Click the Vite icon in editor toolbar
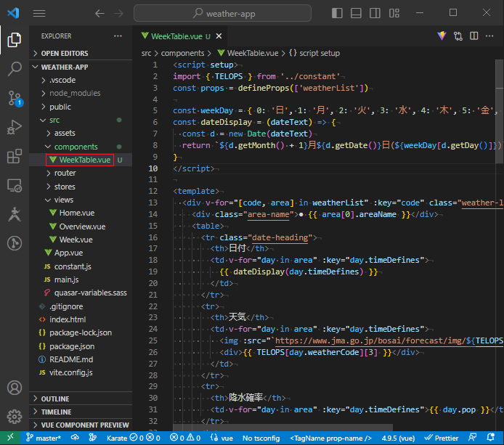Image resolution: width=504 pixels, height=445 pixels. 442,36
